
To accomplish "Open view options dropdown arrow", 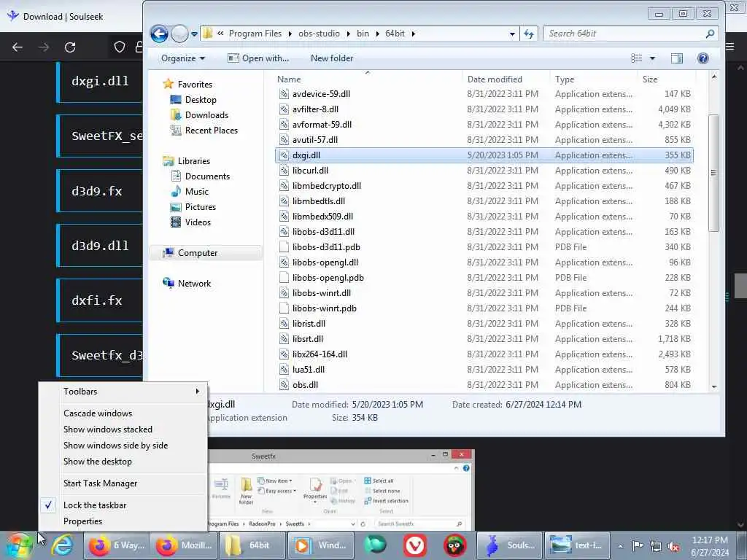I will click(x=652, y=58).
